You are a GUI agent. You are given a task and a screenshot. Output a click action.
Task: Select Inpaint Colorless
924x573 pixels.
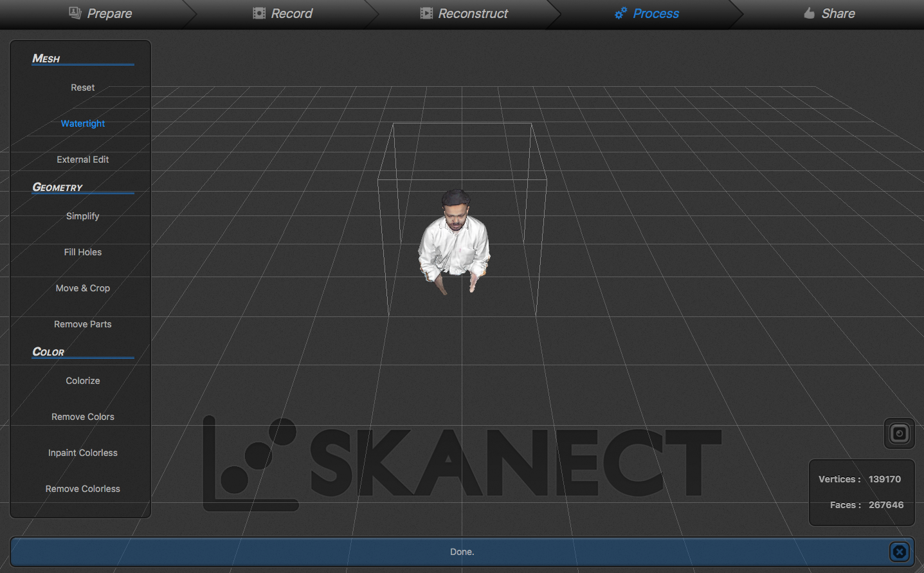[83, 453]
